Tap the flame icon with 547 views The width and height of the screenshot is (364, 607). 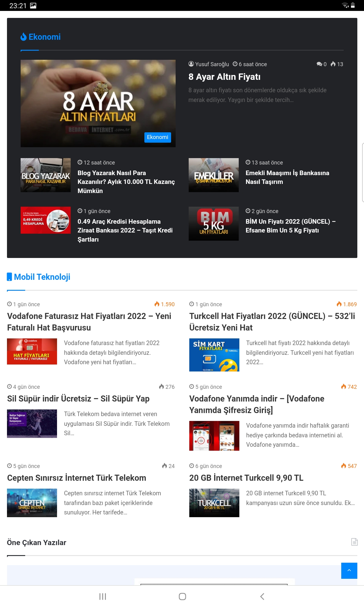pos(344,466)
